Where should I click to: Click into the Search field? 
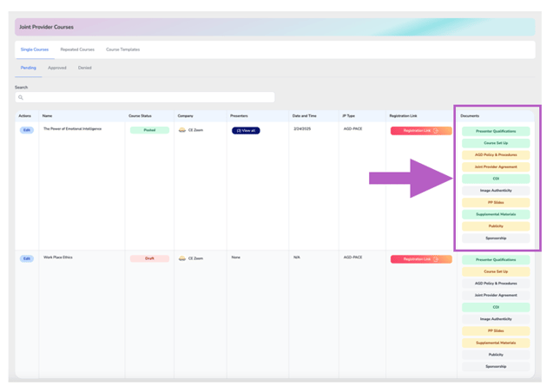click(x=148, y=98)
